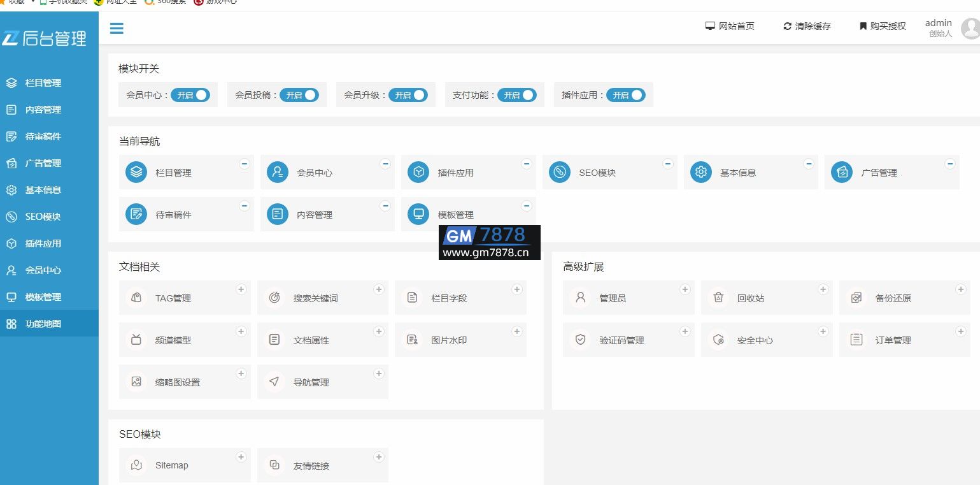Toggle the 会员中心 module switch
The height and width of the screenshot is (485, 980).
190,95
